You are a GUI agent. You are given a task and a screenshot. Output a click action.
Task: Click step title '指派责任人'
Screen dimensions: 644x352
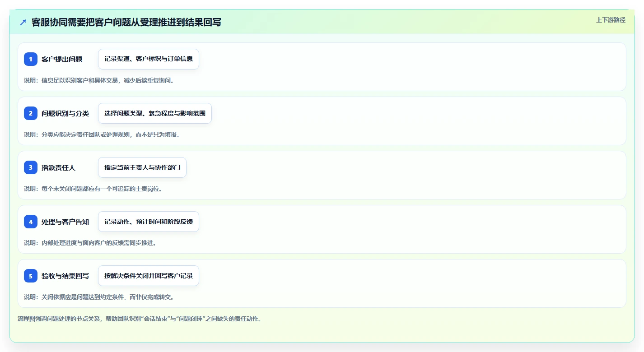click(58, 167)
